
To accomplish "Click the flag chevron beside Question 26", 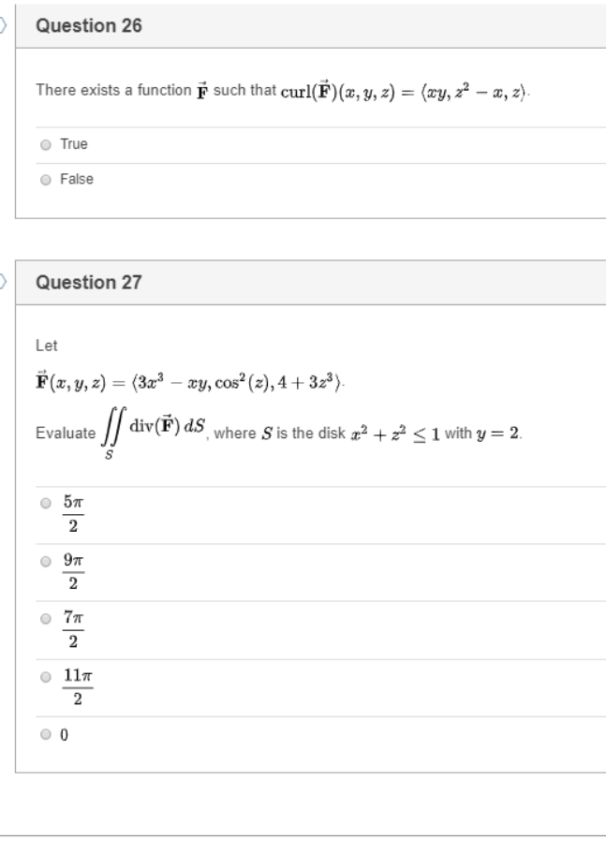I will point(3,25).
